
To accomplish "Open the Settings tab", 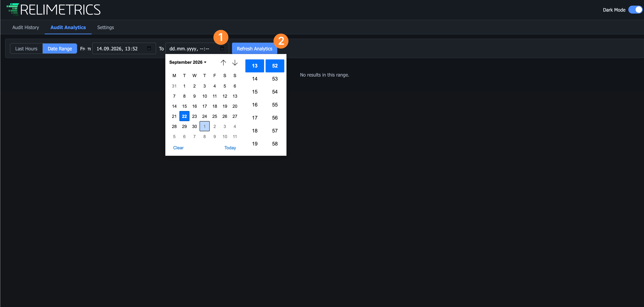I will 106,27.
